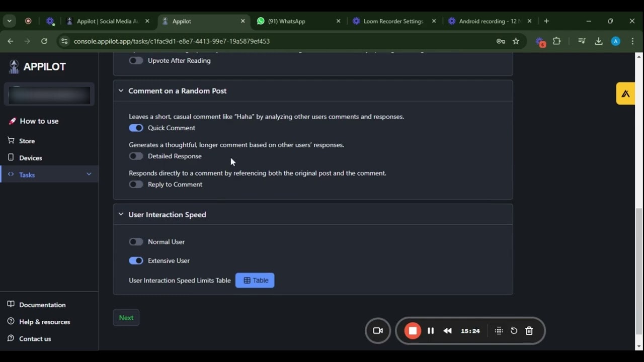Toggle the recorder camera button

tap(378, 331)
